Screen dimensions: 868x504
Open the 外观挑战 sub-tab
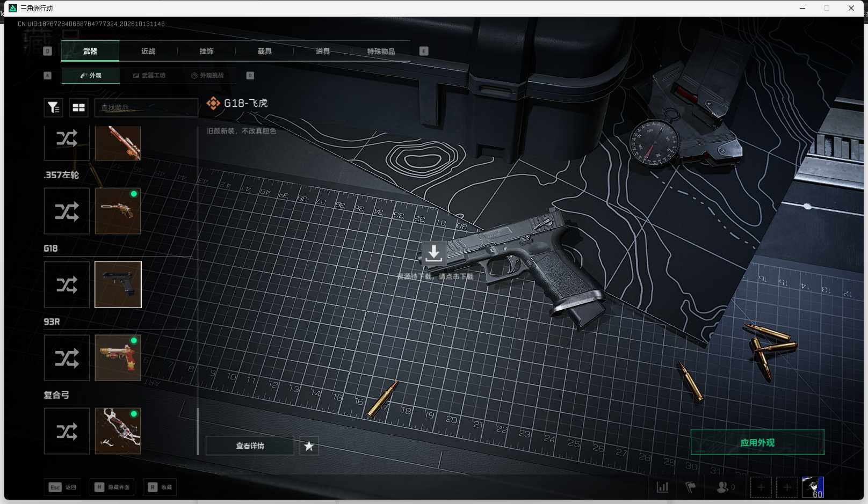207,76
